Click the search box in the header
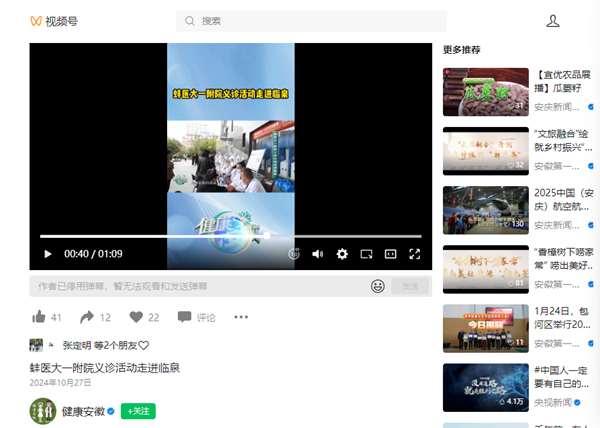Viewport: 600px width, 428px height. click(x=311, y=21)
